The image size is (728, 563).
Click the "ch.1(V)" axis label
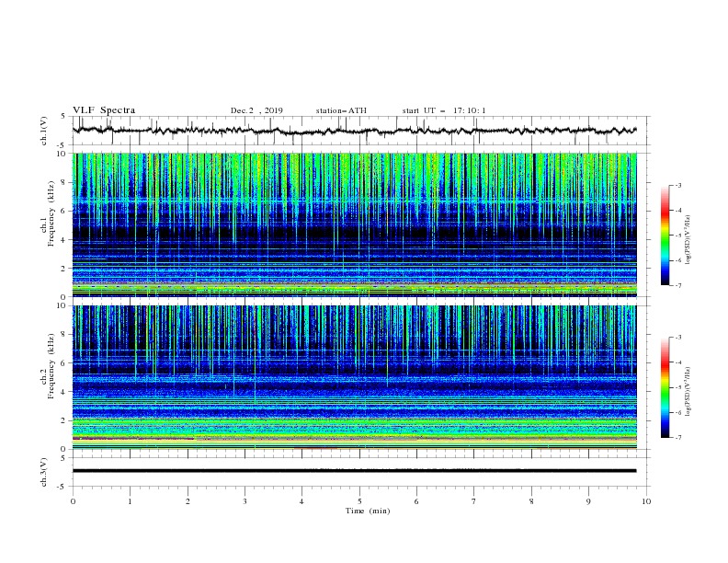click(x=43, y=131)
